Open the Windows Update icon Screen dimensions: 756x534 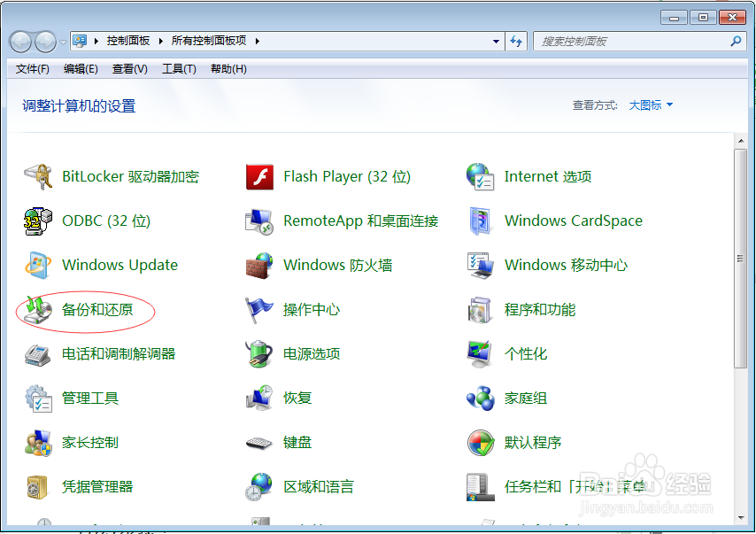[x=38, y=266]
